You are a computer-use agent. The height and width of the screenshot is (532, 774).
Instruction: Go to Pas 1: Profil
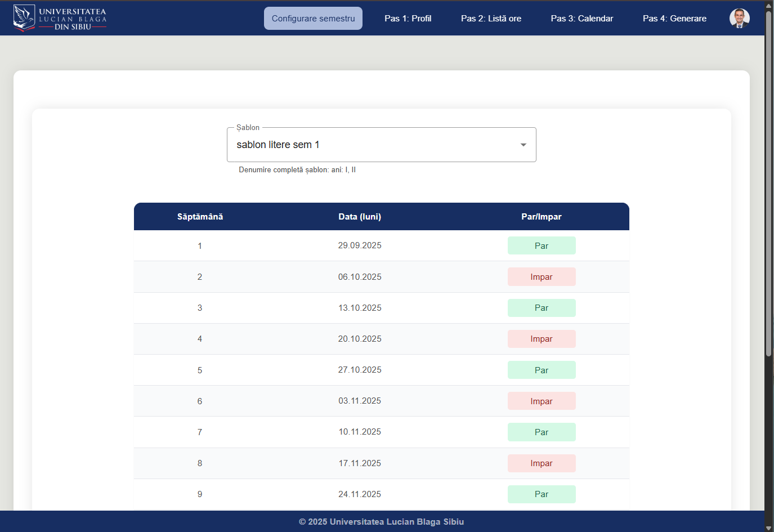tap(408, 18)
